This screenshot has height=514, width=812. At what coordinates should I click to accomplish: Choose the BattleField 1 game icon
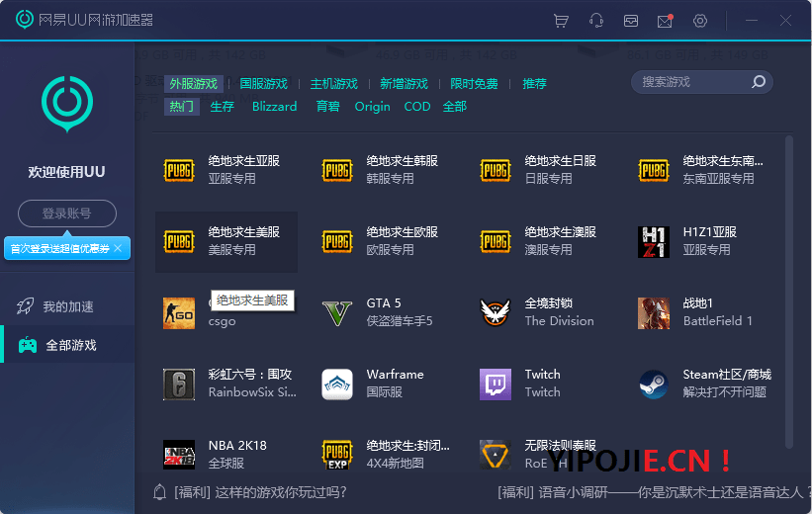point(654,313)
